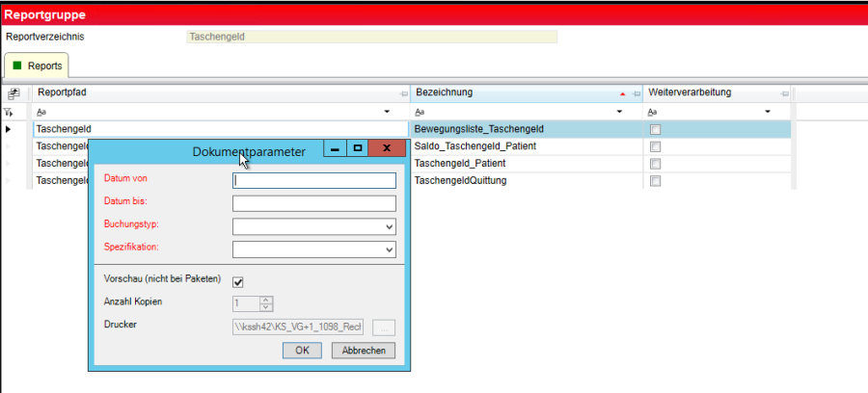The height and width of the screenshot is (393, 868).
Task: Uncheck Vorschau (nicht bei Paketen)
Action: [238, 282]
